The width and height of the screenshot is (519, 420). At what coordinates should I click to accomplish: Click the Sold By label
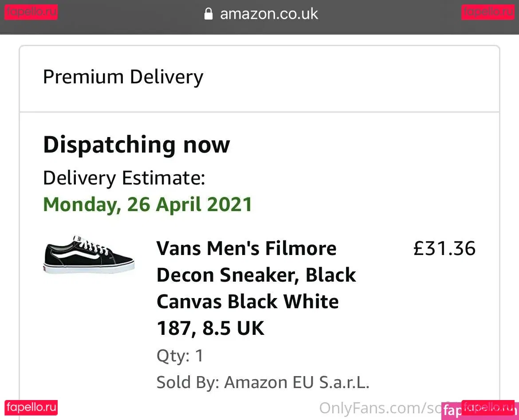(187, 382)
